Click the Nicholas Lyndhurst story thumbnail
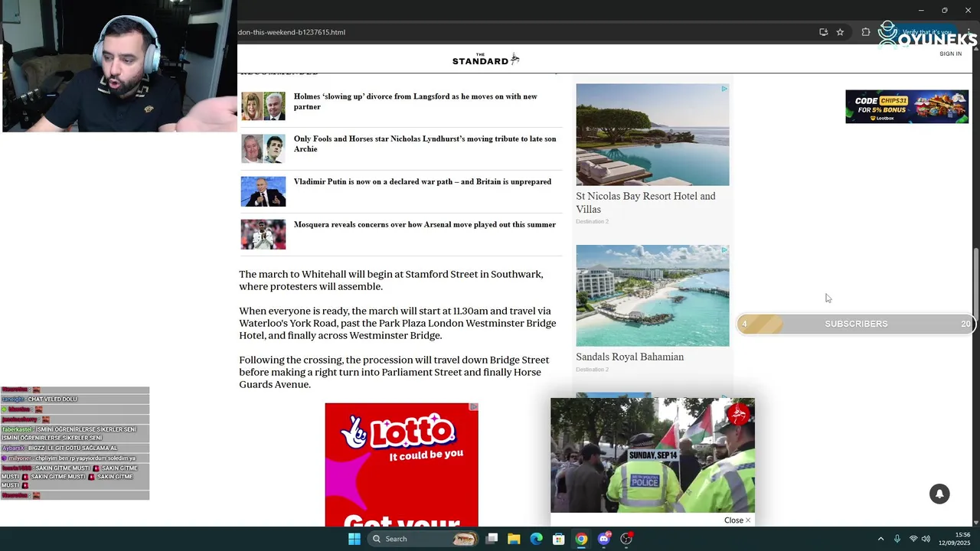The height and width of the screenshot is (551, 980). click(263, 149)
